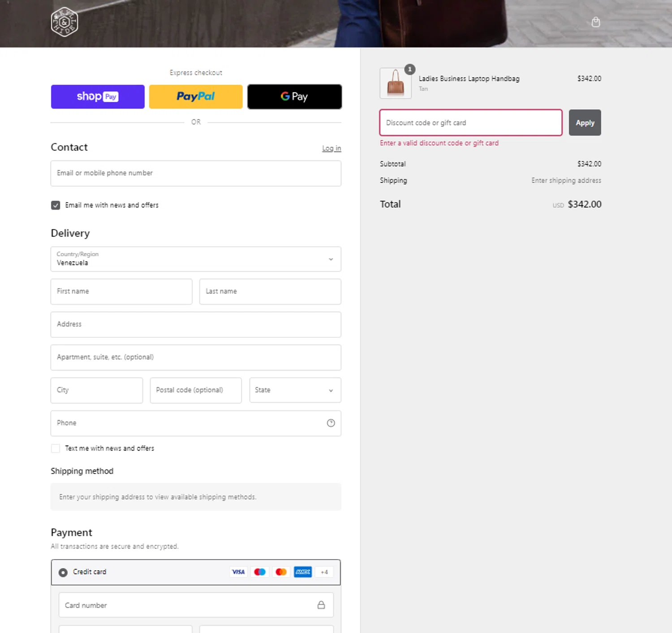672x633 pixels.
Task: Click the lock icon in Card number field
Action: click(321, 605)
